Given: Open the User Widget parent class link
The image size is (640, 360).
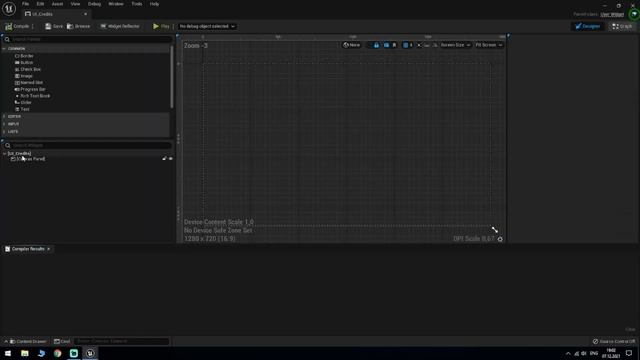Looking at the screenshot, I should tap(612, 14).
